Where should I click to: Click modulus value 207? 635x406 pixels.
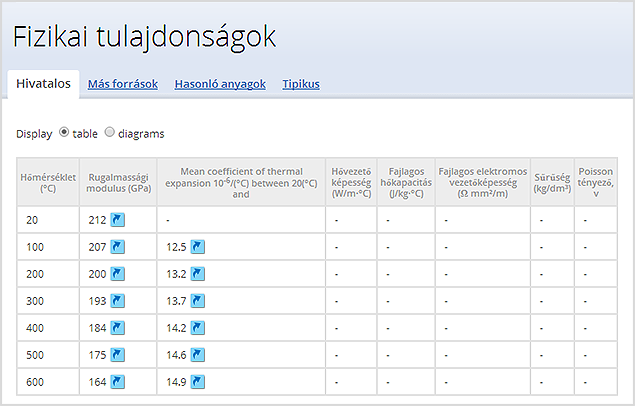pos(97,247)
